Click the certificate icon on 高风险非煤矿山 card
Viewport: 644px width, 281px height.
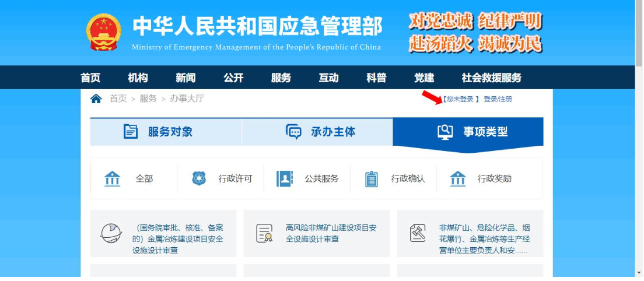pyautogui.click(x=264, y=233)
